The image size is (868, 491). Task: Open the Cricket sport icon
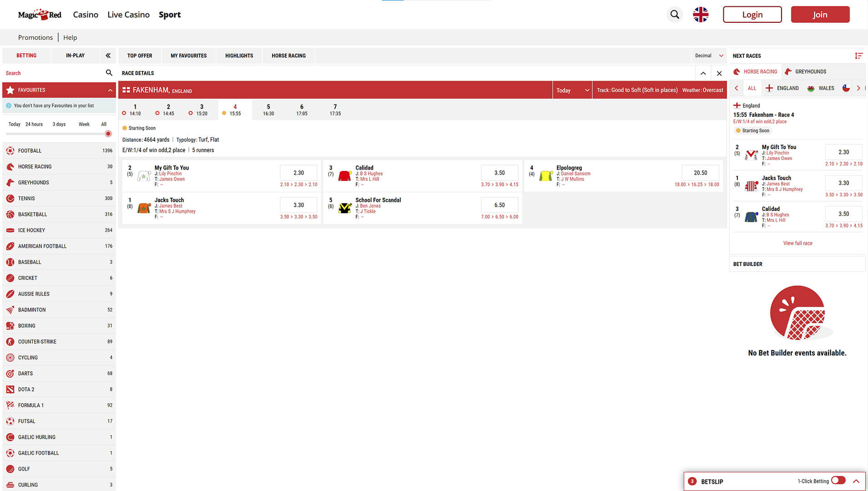pyautogui.click(x=10, y=278)
